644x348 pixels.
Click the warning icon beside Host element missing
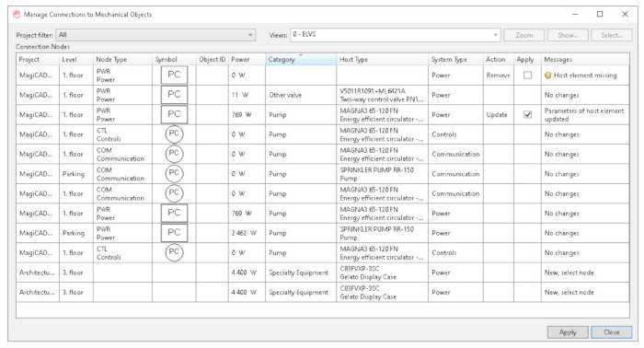pyautogui.click(x=547, y=75)
